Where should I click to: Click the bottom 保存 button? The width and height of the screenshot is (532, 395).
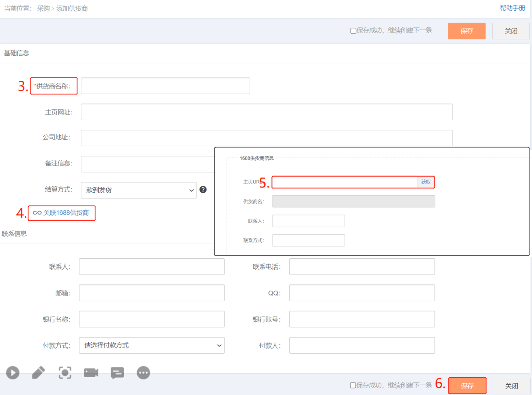click(x=467, y=386)
